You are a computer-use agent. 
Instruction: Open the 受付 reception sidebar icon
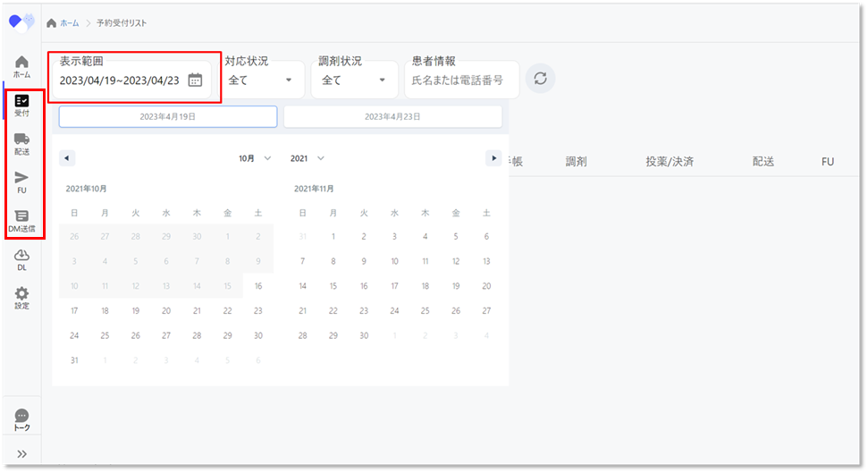click(x=22, y=105)
